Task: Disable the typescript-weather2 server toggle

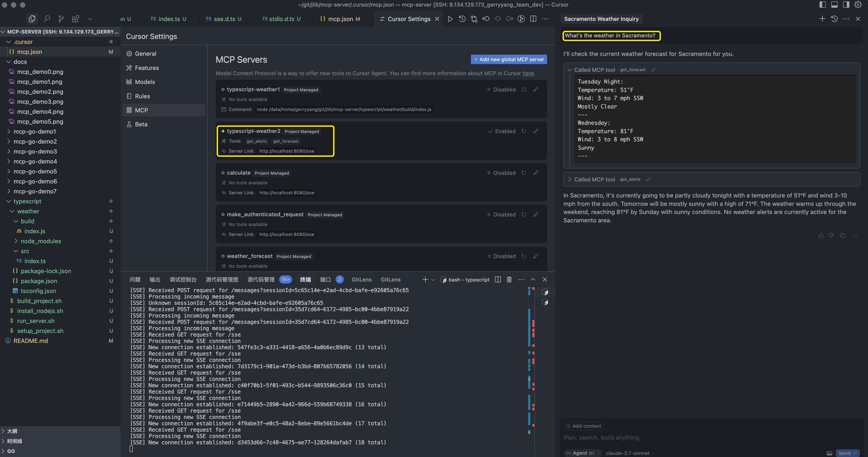Action: pos(502,131)
